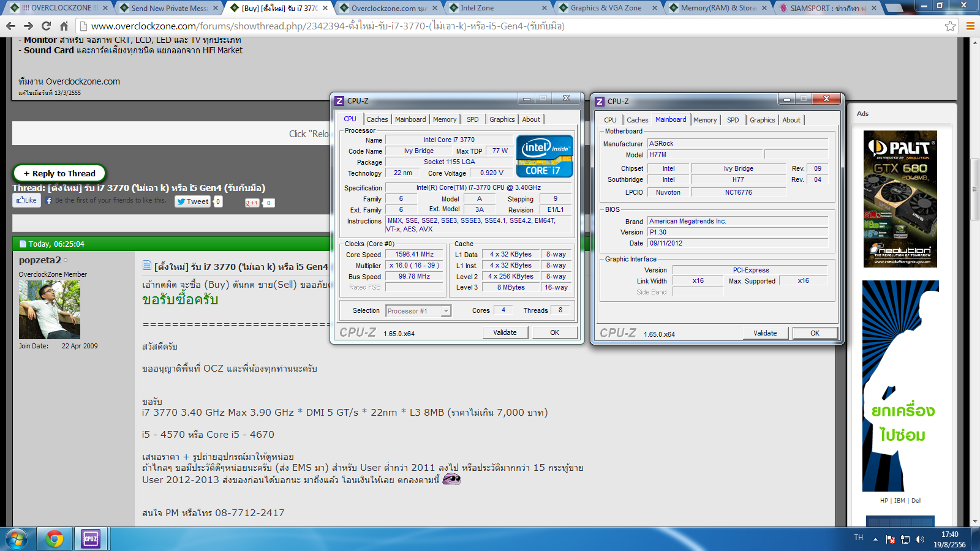Click the Z icon in right CPU-Z title bar
Viewport: 980px width, 551px height.
click(x=600, y=102)
